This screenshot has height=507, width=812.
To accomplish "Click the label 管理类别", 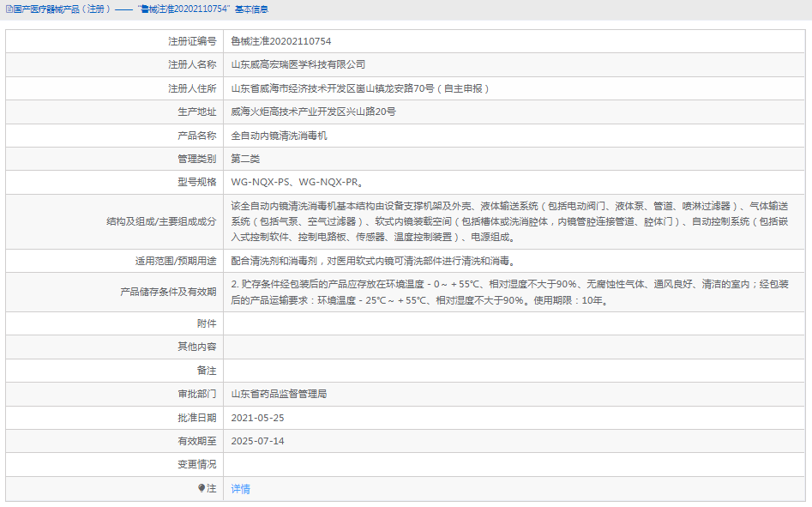I will coord(197,159).
